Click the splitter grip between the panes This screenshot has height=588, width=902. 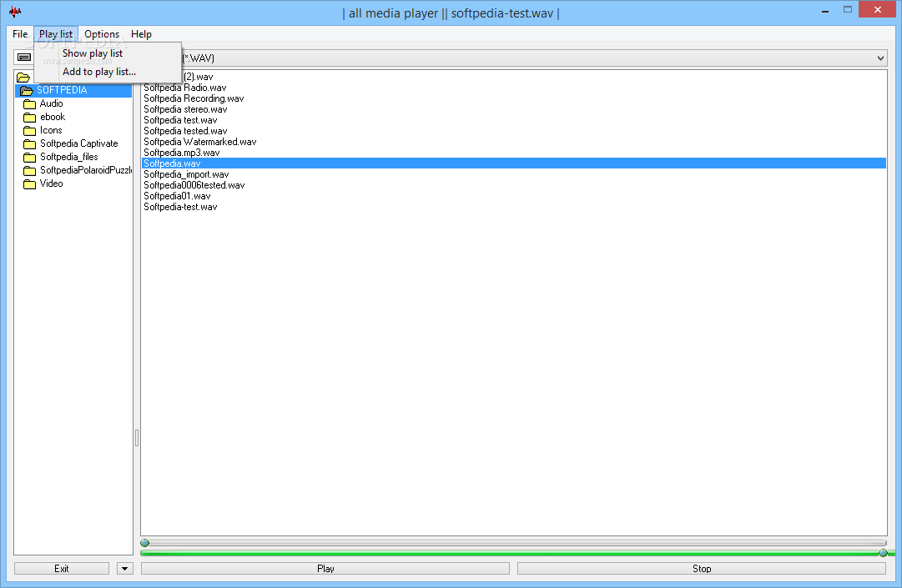136,438
